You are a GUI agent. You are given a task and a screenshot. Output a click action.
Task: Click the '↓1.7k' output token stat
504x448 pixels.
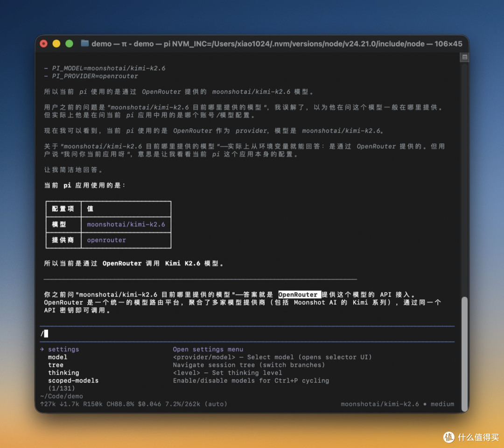69,404
